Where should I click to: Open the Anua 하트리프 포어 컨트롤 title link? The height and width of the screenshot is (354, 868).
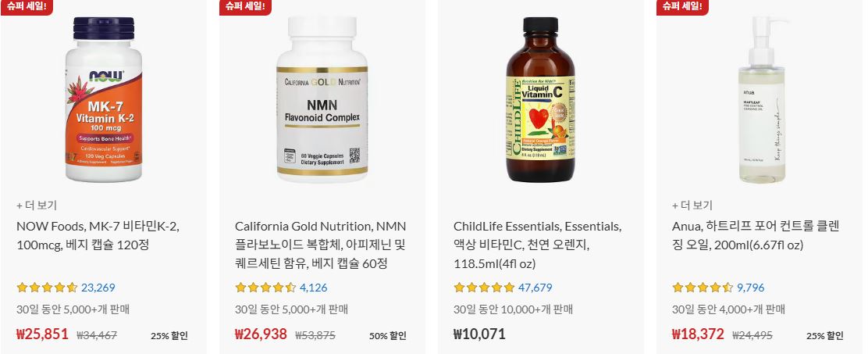(x=756, y=235)
